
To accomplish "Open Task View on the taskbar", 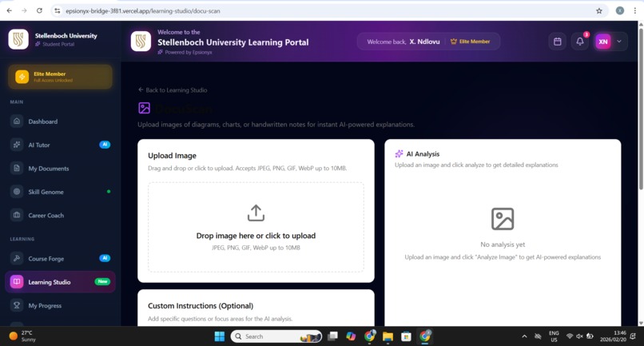I will [332, 336].
